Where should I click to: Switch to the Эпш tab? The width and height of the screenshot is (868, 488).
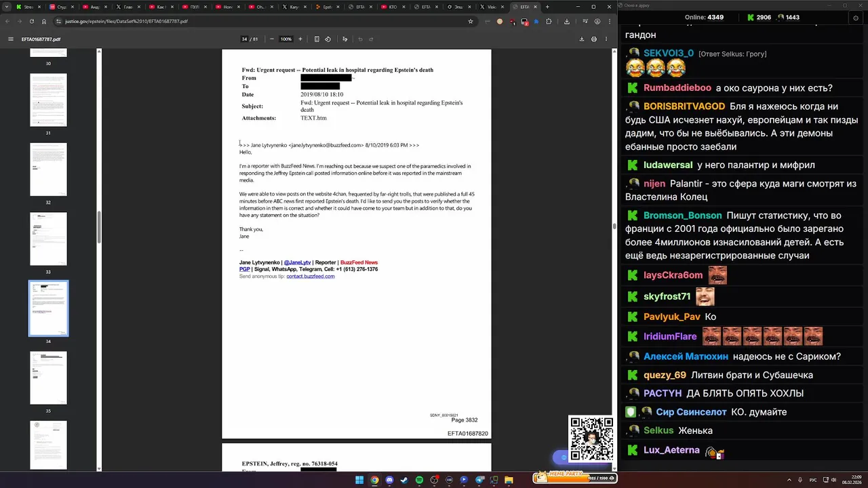click(x=458, y=7)
